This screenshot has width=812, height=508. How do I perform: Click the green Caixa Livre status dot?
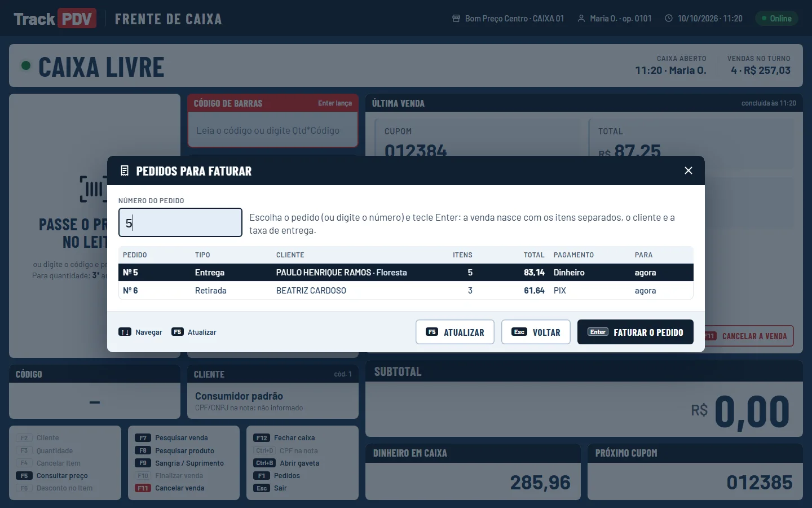pos(25,65)
